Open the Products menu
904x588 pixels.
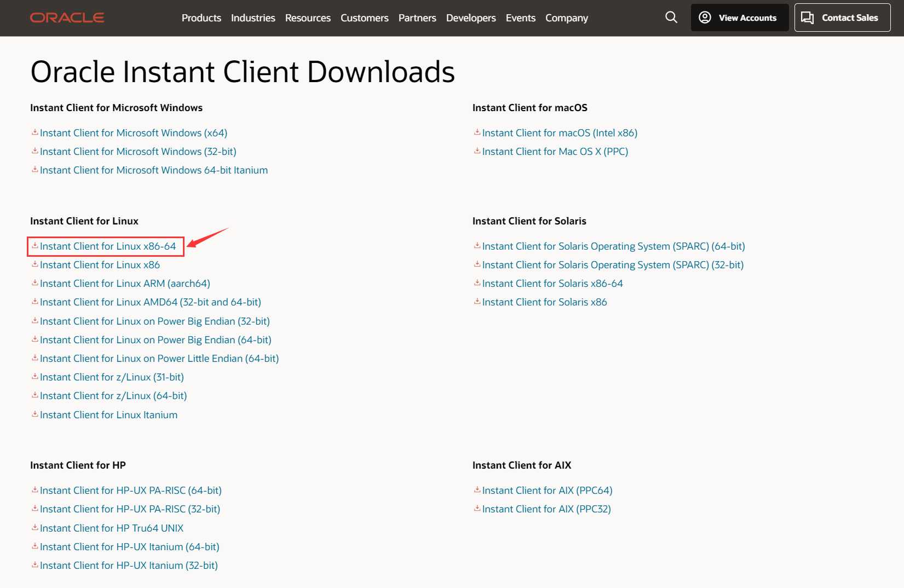point(201,18)
